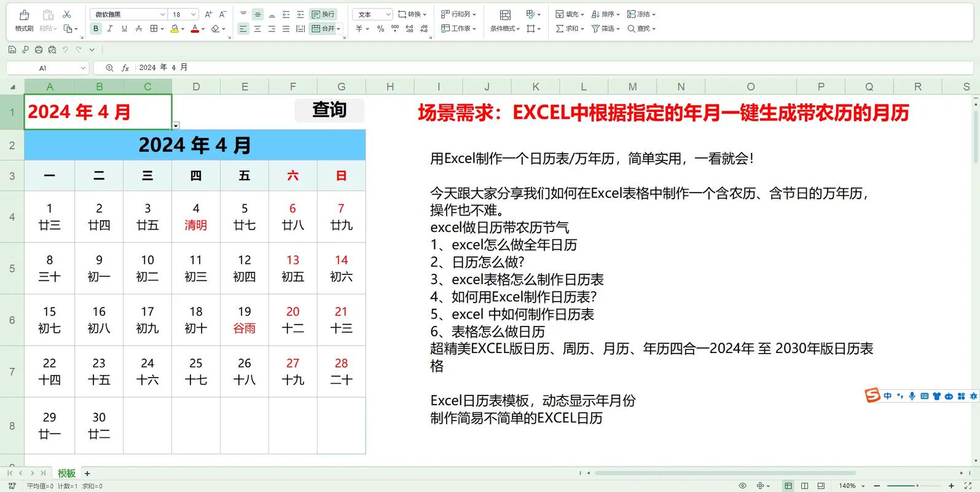Click the eye protection mode icon in status bar
Screen dimensions: 980x492
click(x=742, y=486)
